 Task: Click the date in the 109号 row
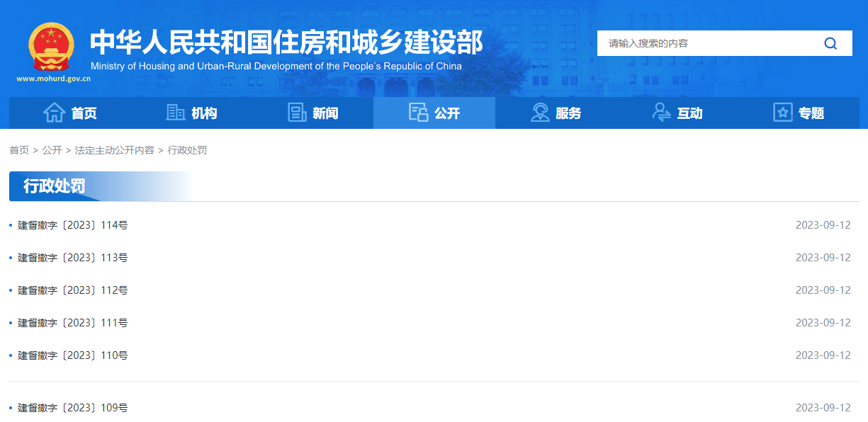[x=823, y=408]
